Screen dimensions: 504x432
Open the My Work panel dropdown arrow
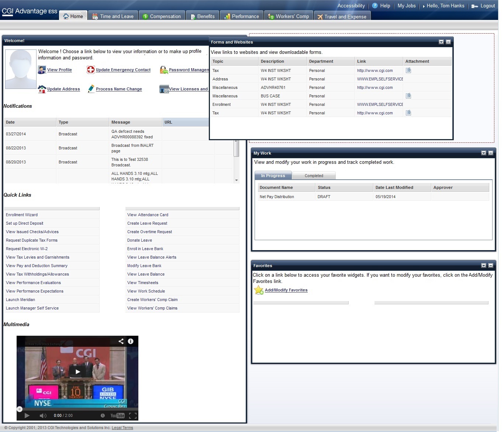click(x=483, y=153)
